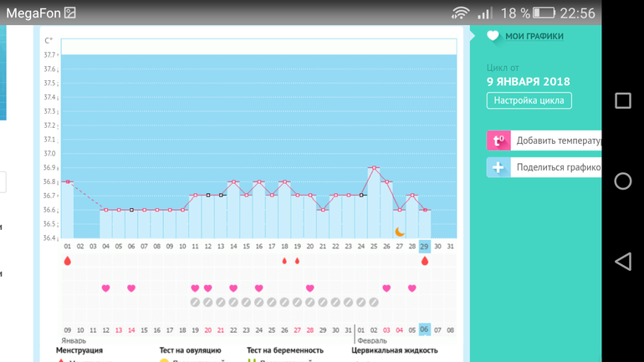Tap the large blood drop on day 29
This screenshot has width=644, height=362.
(x=425, y=261)
